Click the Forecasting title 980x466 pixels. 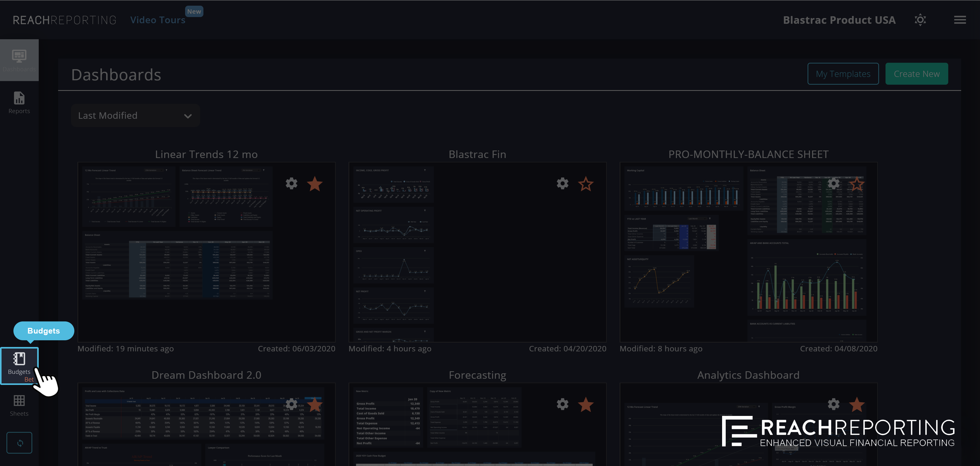477,375
